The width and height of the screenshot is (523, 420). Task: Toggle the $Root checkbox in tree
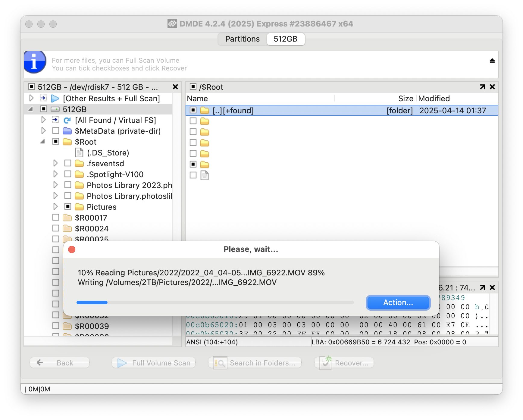click(56, 141)
